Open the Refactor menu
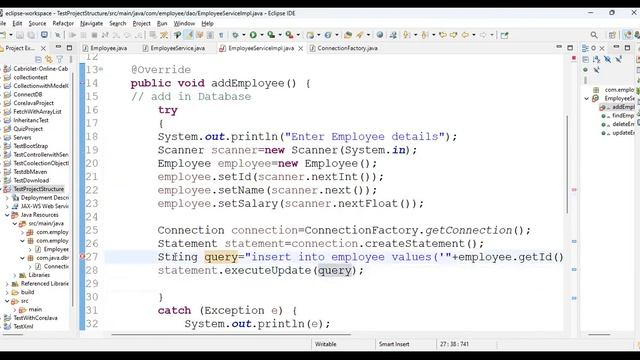Image resolution: width=640 pixels, height=360 pixels. pos(63,24)
